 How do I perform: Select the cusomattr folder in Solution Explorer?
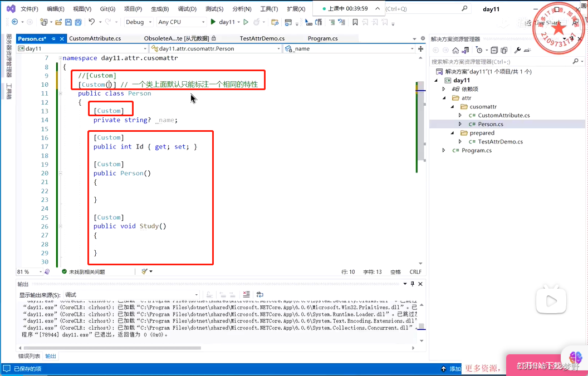tap(483, 107)
